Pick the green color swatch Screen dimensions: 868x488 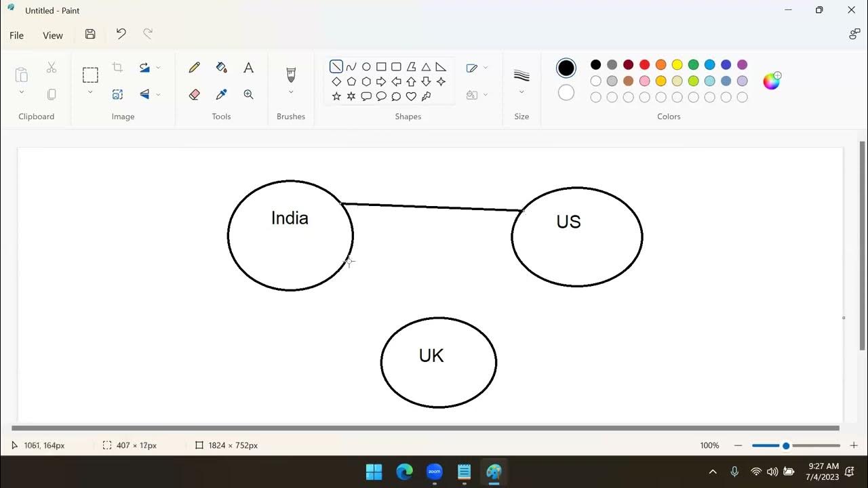coord(693,64)
